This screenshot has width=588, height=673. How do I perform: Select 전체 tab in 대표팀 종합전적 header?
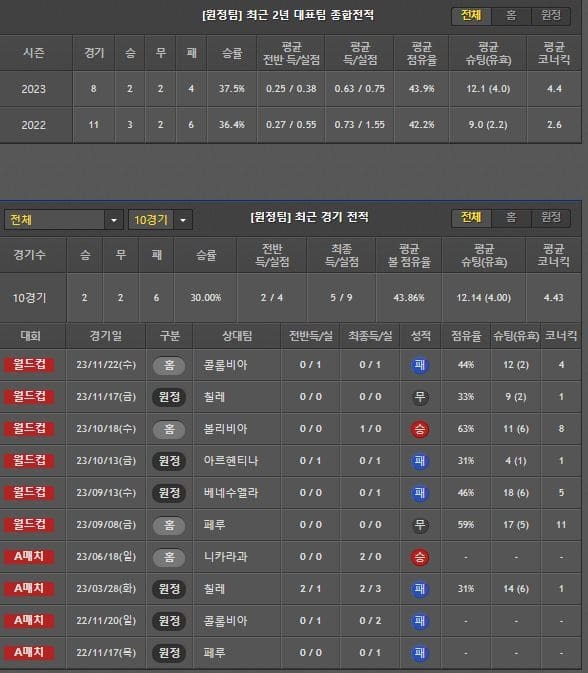click(x=471, y=16)
